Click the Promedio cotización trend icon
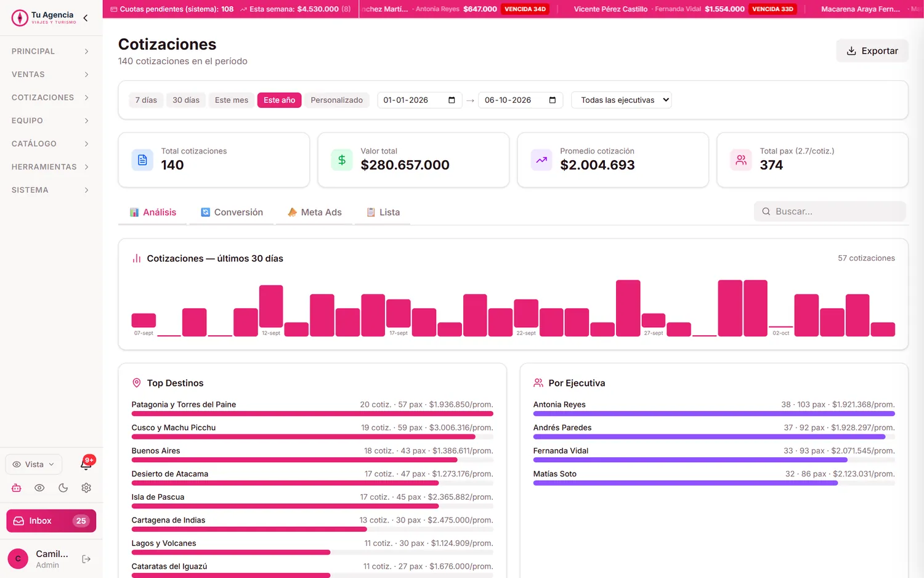This screenshot has width=924, height=578. pos(541,160)
